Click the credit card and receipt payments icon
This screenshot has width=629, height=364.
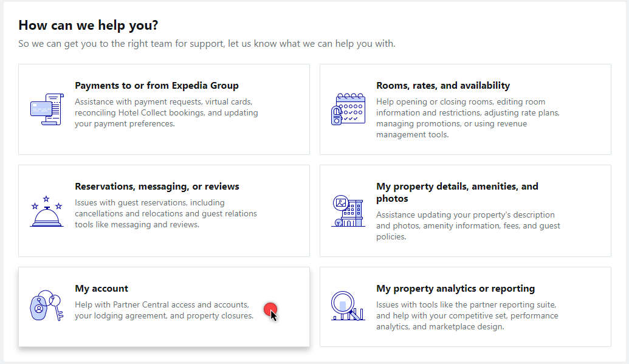(47, 109)
